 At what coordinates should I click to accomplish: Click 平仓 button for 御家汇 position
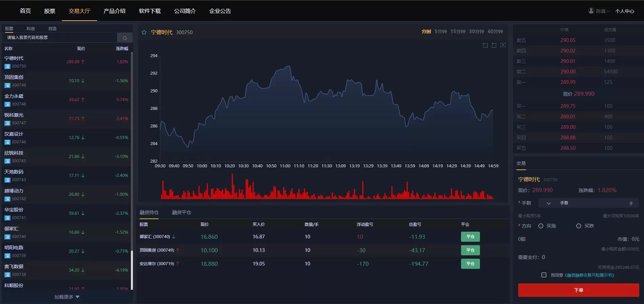[470, 237]
